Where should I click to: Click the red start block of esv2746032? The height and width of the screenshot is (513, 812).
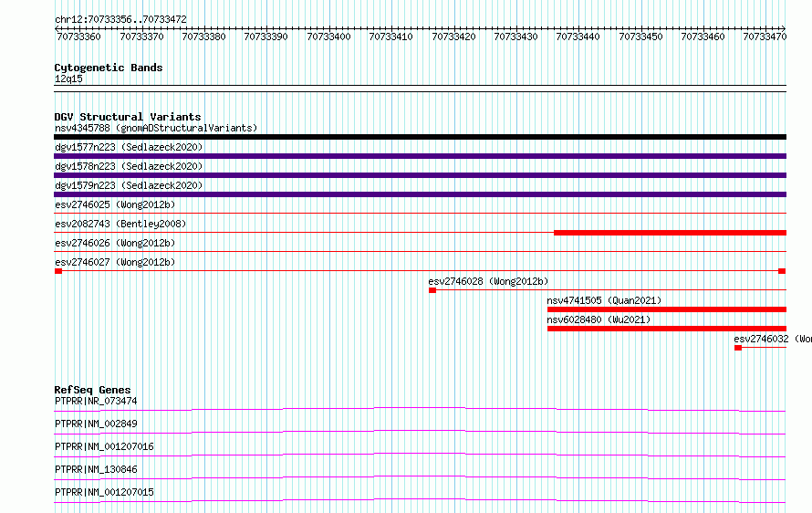(738, 348)
